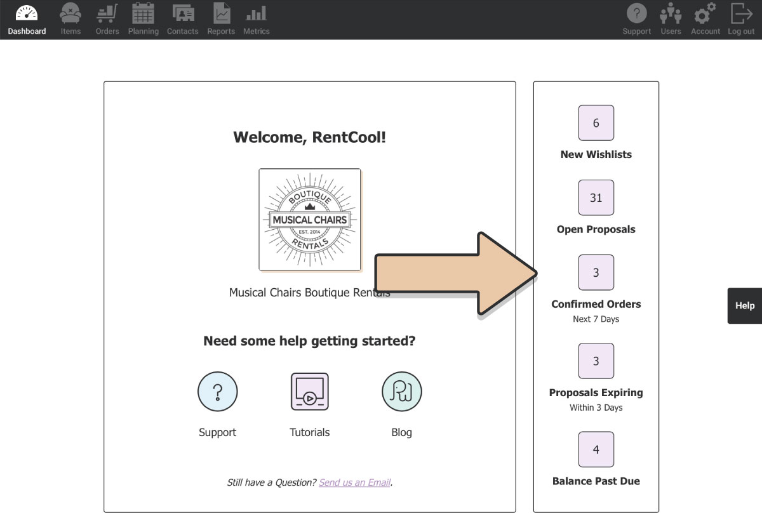The image size is (762, 532).
Task: Open the Orders cart icon
Action: 107,13
